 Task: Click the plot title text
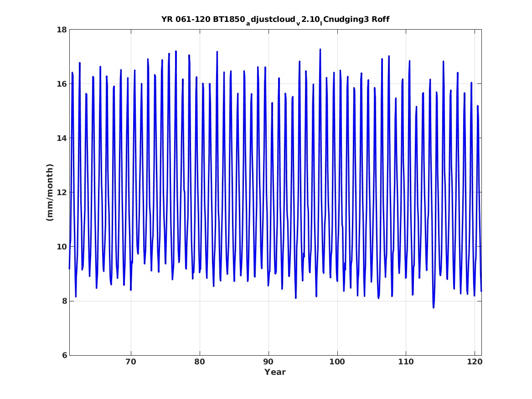(275, 20)
